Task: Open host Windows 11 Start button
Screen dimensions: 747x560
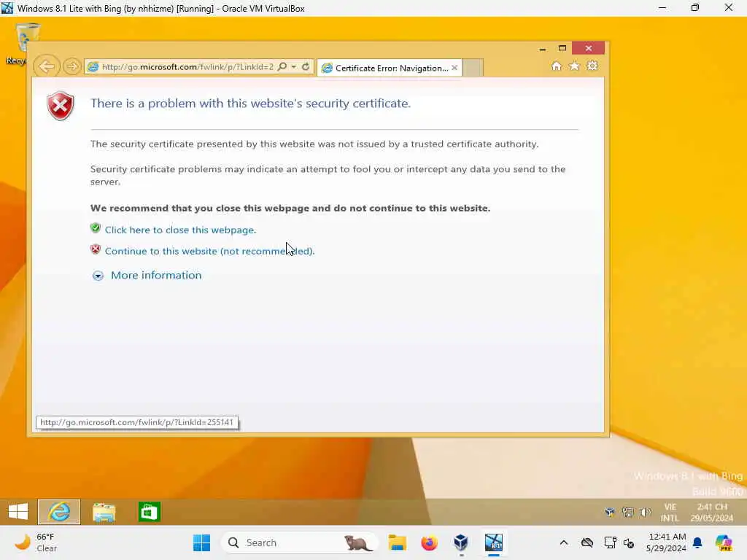Action: (x=201, y=542)
